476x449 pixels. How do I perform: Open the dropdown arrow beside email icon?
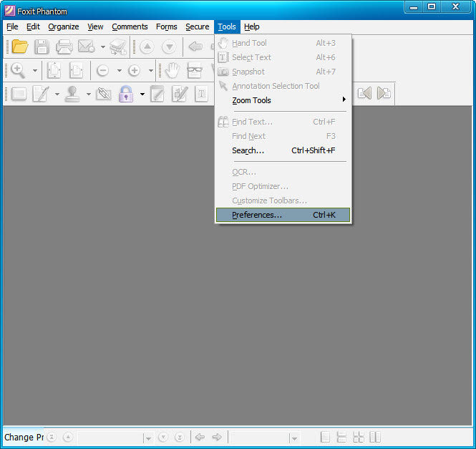point(102,47)
